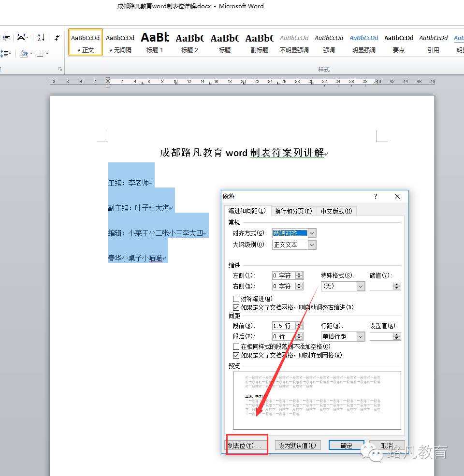Click the 设为默认值 button
The height and width of the screenshot is (476, 464).
[x=297, y=446]
